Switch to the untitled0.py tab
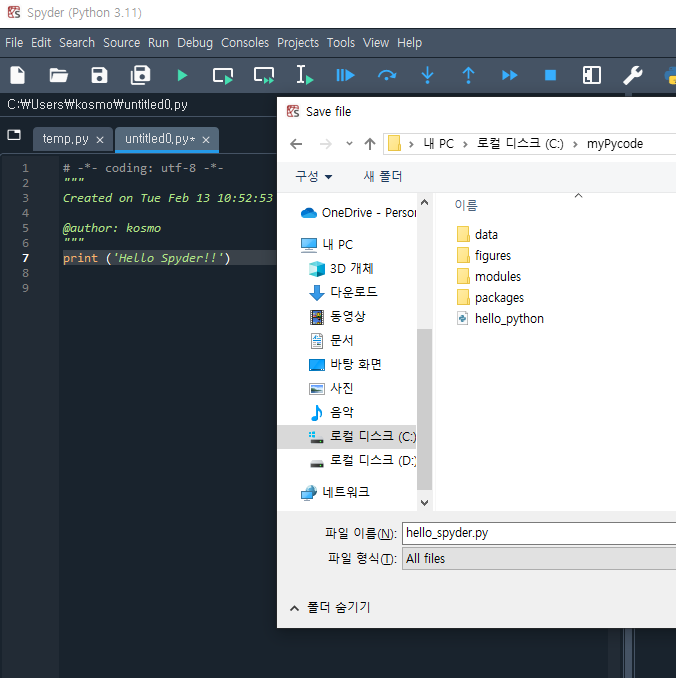 [160, 139]
